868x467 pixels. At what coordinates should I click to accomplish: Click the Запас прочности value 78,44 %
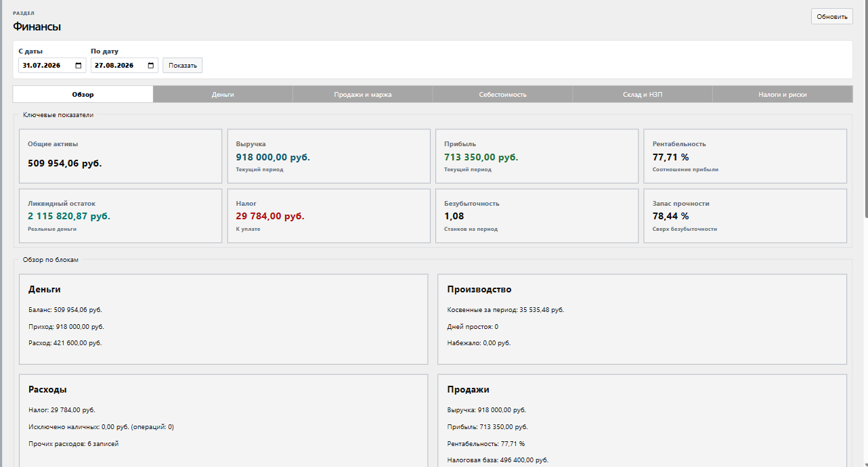click(671, 216)
